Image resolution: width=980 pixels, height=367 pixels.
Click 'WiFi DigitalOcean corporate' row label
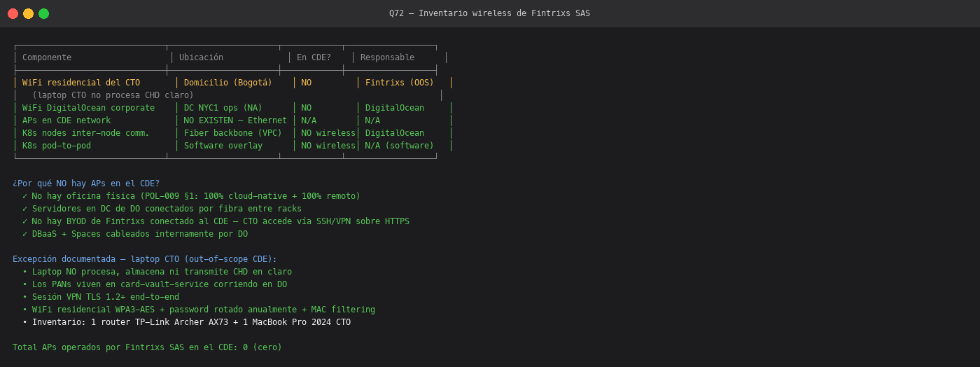click(88, 108)
